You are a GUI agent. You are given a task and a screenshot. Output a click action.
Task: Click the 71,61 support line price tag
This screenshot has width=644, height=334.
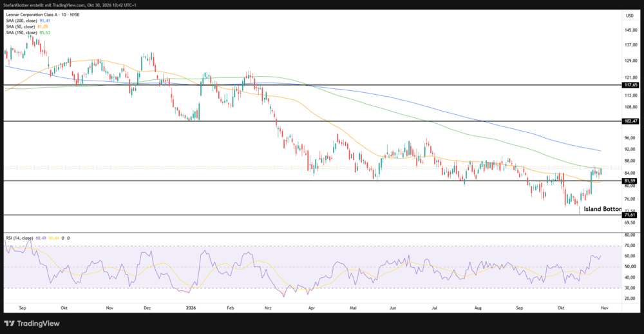click(630, 215)
